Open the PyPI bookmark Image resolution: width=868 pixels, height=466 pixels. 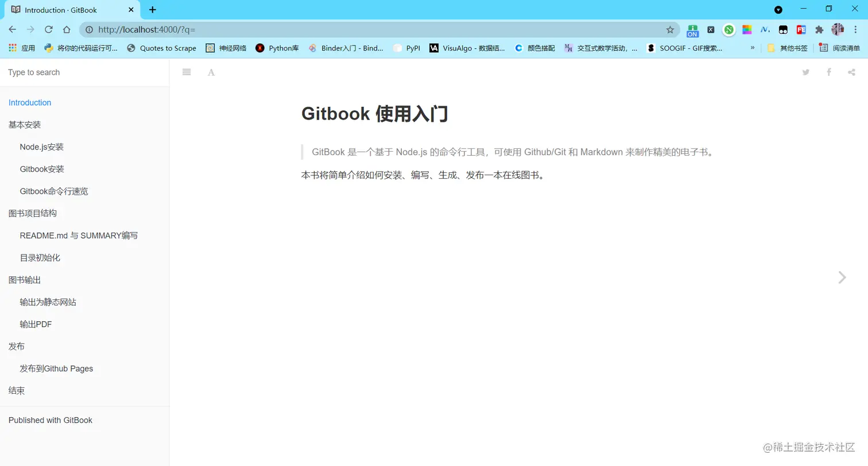(406, 48)
